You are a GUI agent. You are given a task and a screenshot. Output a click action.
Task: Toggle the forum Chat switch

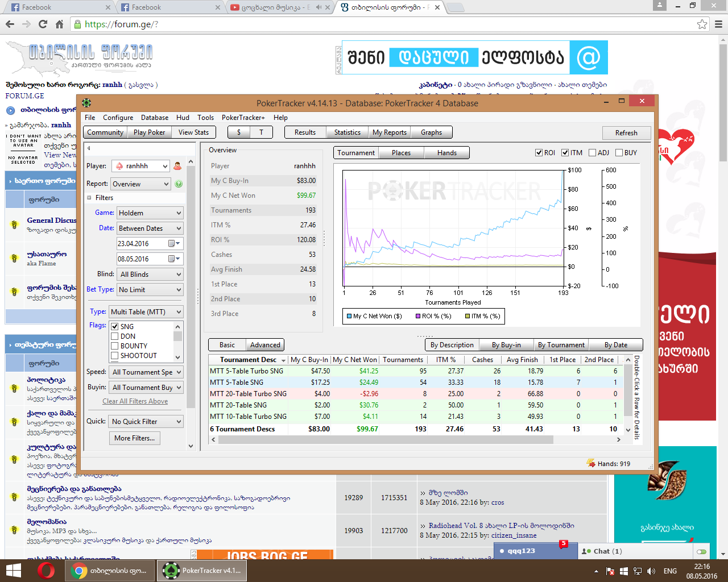click(701, 551)
